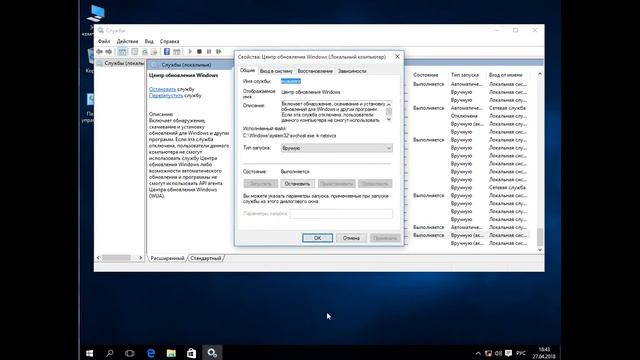Click services list scrollbar up arrow
The height and width of the screenshot is (360, 640).
[540, 74]
